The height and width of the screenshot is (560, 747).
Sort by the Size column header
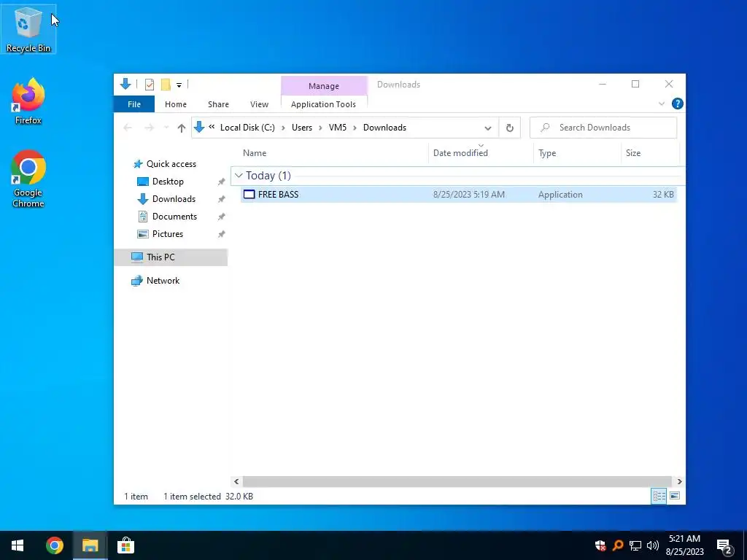(x=650, y=153)
